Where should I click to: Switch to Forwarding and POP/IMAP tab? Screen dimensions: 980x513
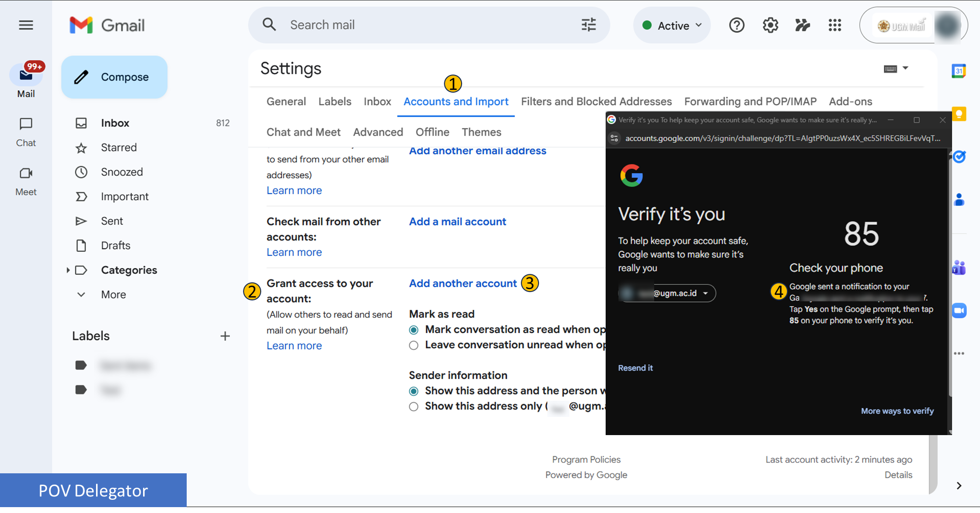[x=750, y=101]
